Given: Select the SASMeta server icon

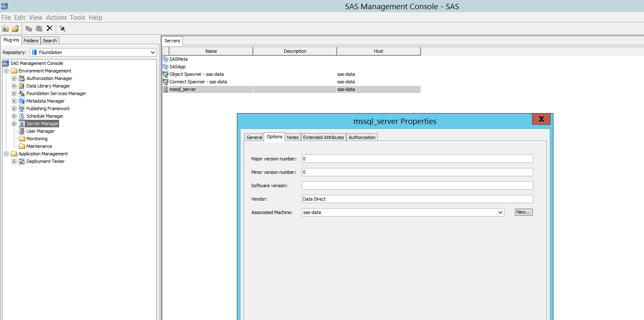Looking at the screenshot, I should point(166,59).
